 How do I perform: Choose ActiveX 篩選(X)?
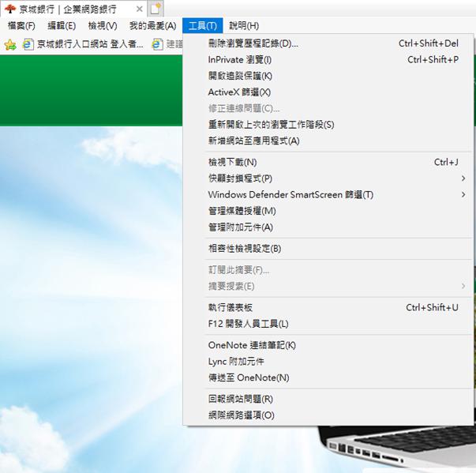click(328, 92)
